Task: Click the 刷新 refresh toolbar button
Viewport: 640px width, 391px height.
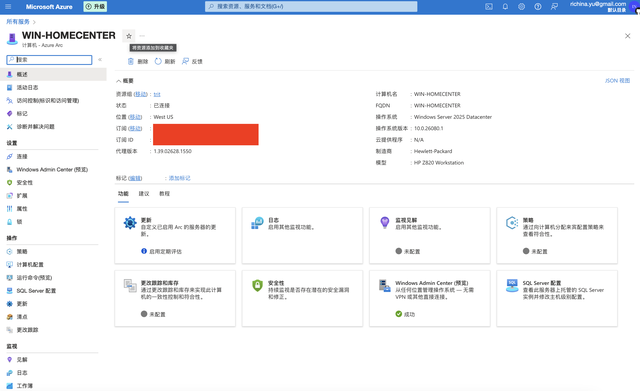Action: (x=165, y=61)
